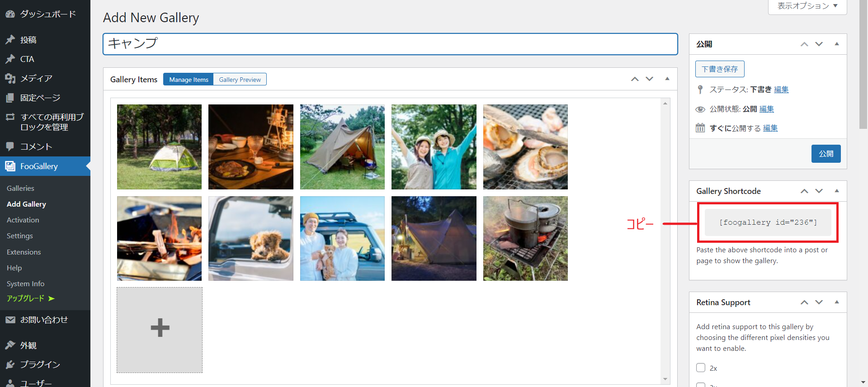Open Comments via speech bubble icon

10,146
